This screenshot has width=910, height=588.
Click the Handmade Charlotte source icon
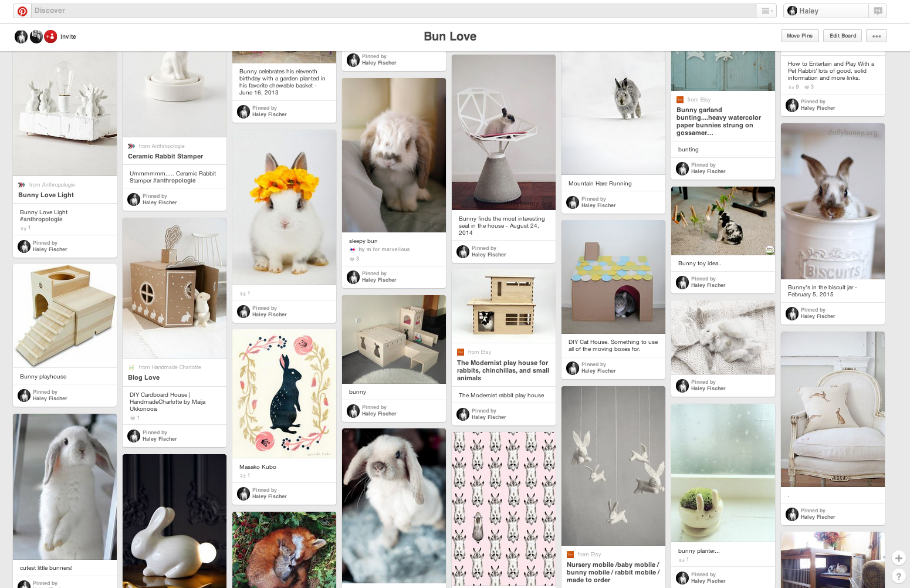(131, 367)
